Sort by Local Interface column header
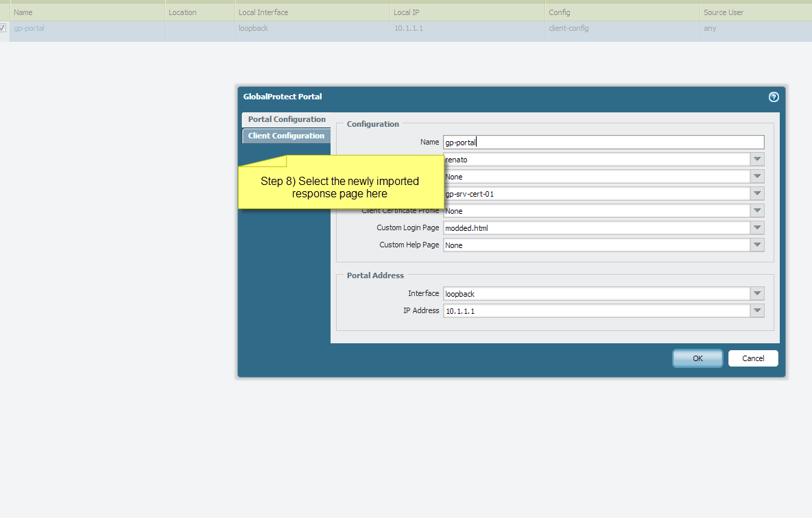Image resolution: width=812 pixels, height=518 pixels. click(x=312, y=12)
